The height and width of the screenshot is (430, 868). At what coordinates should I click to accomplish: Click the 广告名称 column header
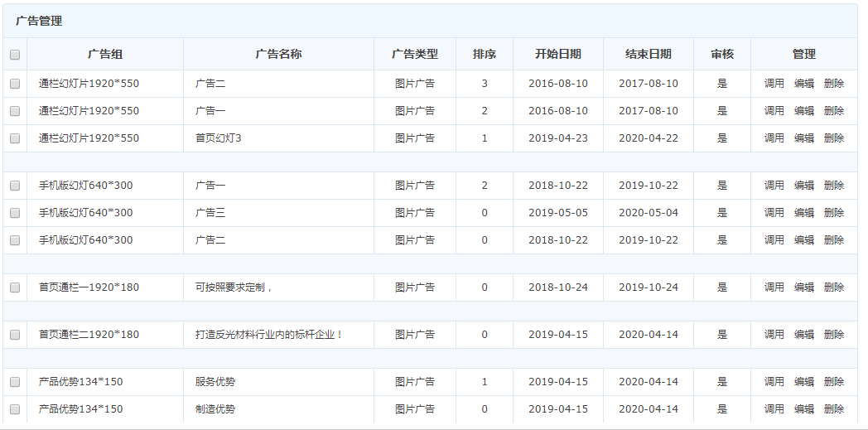pyautogui.click(x=278, y=55)
